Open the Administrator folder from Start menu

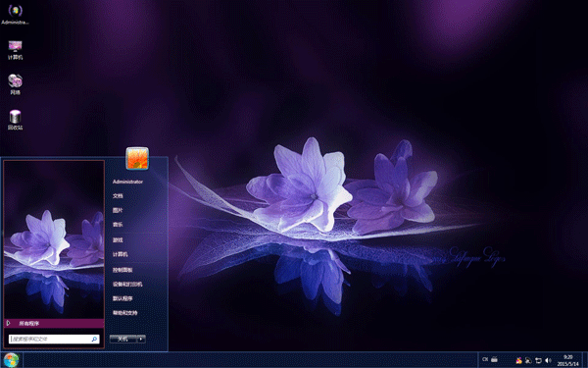(127, 182)
